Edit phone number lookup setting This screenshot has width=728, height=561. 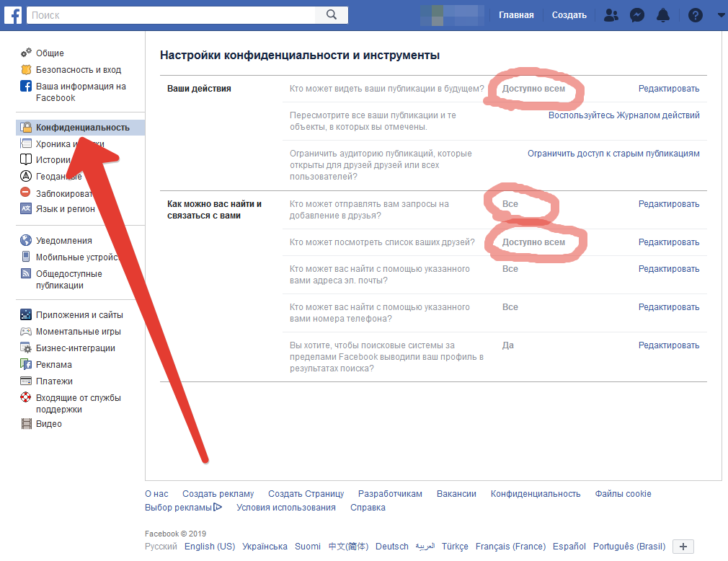click(669, 307)
